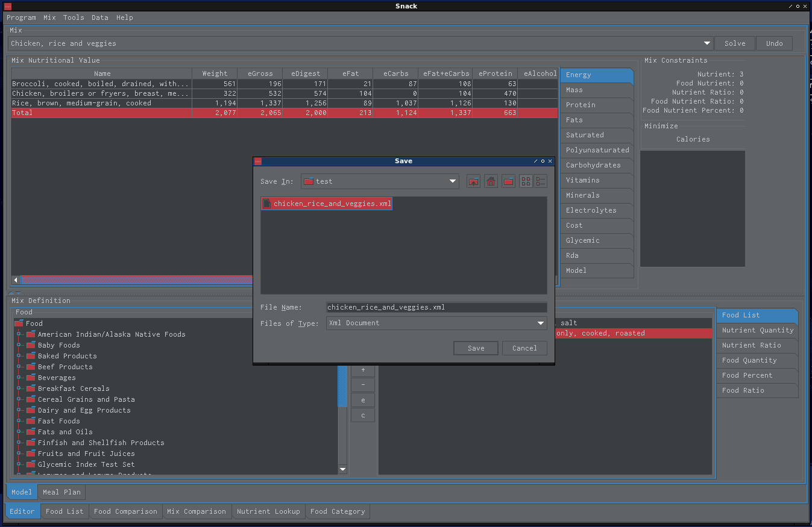
Task: Open the Data menu
Action: (100, 17)
